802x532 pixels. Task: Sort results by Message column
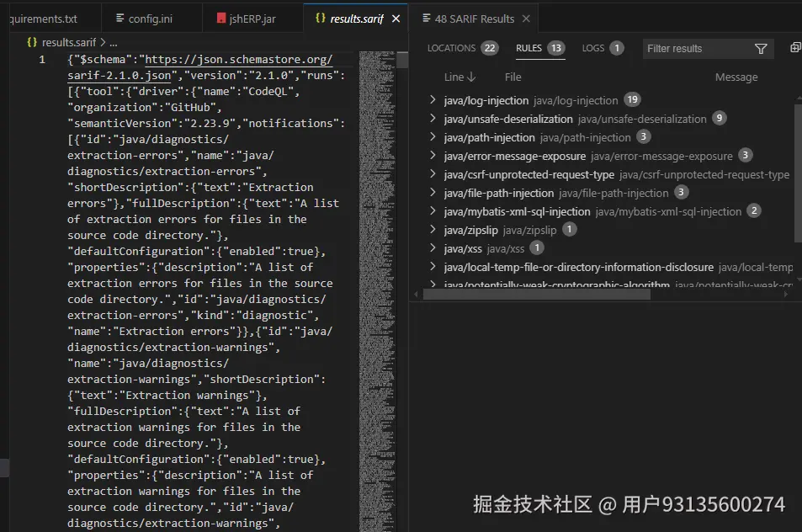point(736,77)
